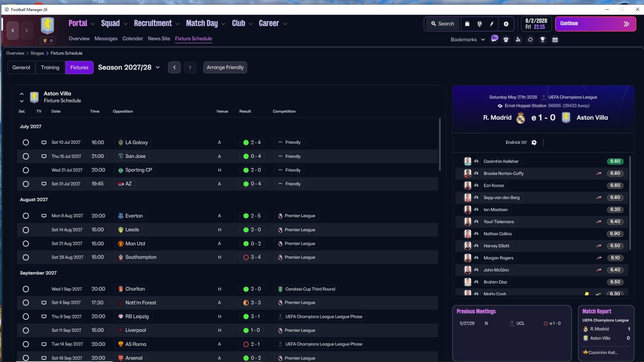Click the Arrange Friendly button
The width and height of the screenshot is (644, 362).
[225, 67]
